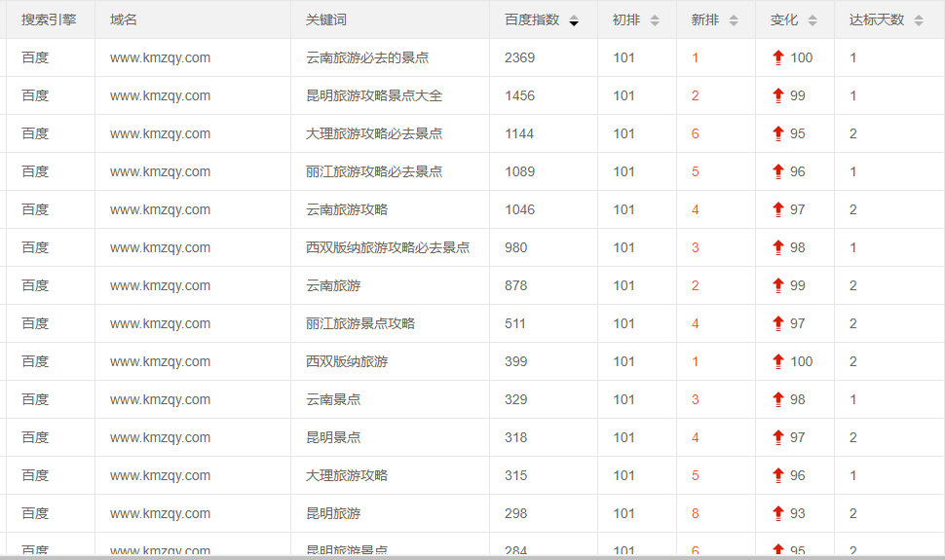This screenshot has width=945, height=560.
Task: Click 百度指数 value 2369
Action: 519,58
